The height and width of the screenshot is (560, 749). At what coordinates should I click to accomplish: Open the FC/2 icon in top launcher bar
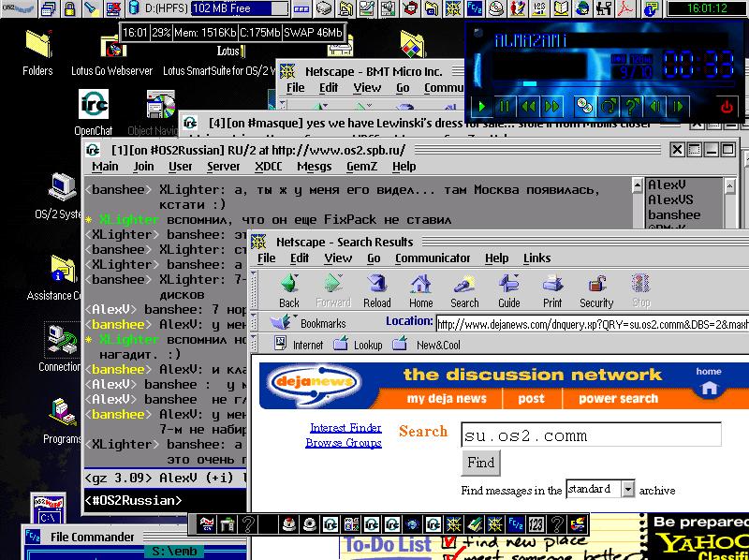tap(475, 8)
